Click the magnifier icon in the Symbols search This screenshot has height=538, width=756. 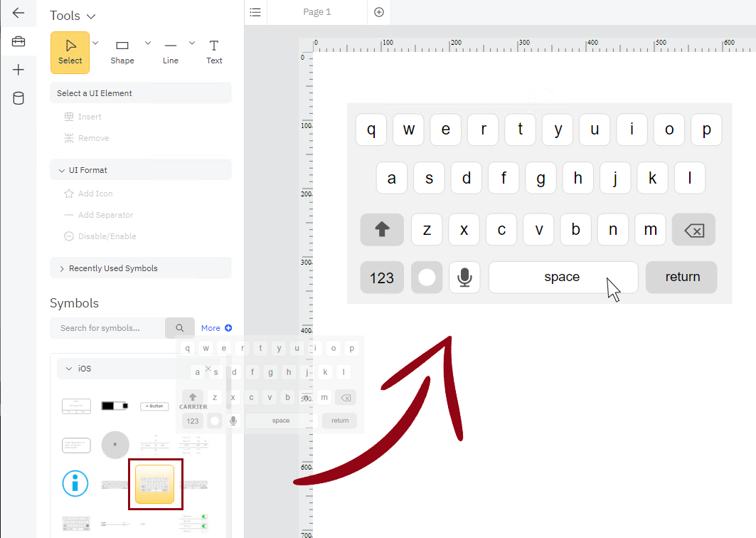[x=179, y=327]
